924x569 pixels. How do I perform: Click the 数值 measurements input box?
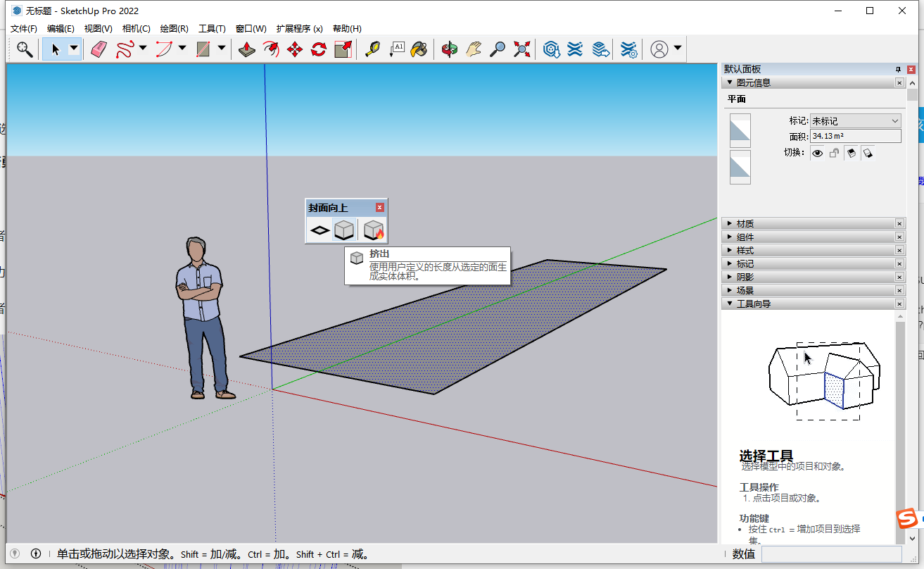(831, 554)
